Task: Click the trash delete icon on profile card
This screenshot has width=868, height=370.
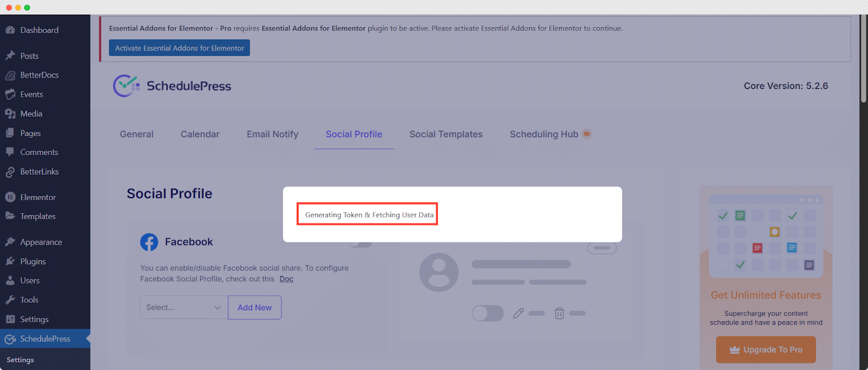Action: (x=559, y=313)
